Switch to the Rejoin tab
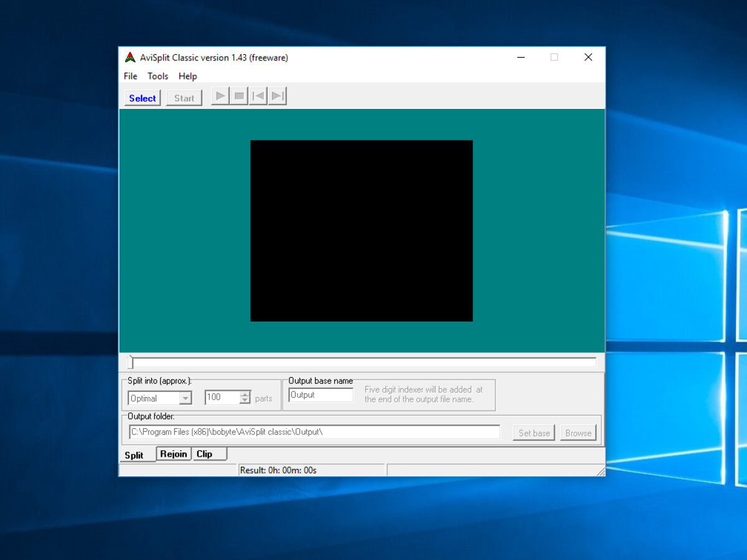The image size is (747, 560). pyautogui.click(x=174, y=454)
